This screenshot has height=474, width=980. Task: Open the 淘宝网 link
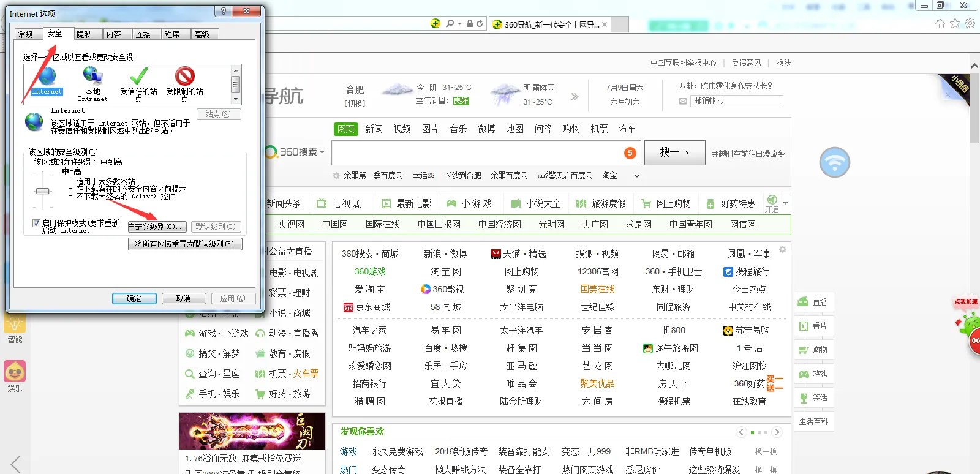click(x=446, y=271)
